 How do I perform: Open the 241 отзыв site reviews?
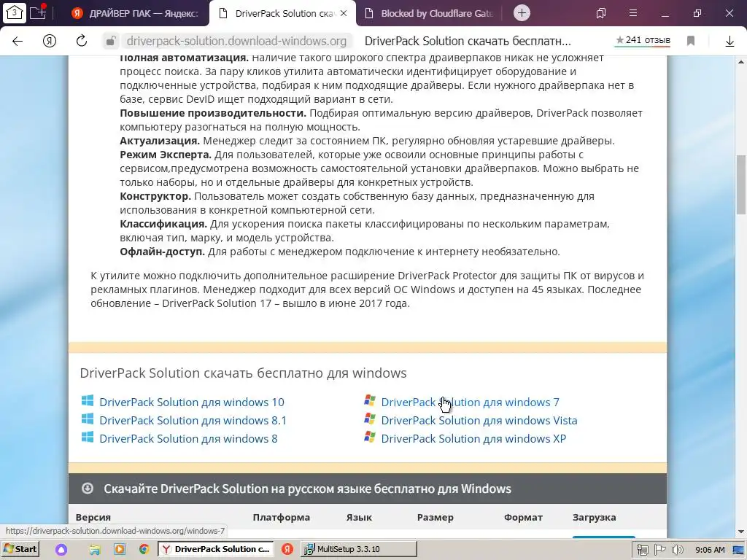[x=643, y=41]
